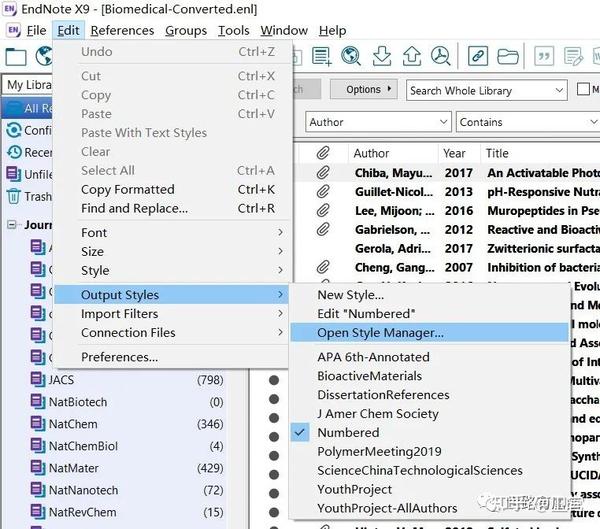Open the File menu
The image size is (600, 529).
click(36, 31)
